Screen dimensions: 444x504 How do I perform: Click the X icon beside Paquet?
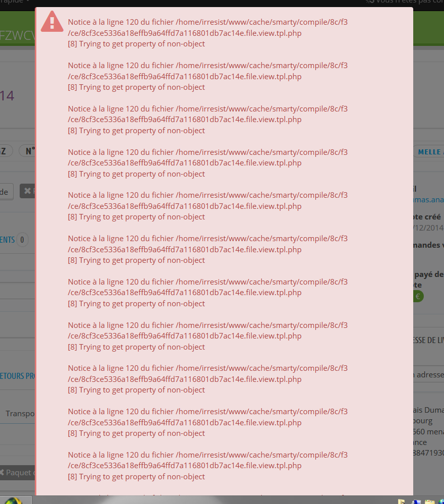[2, 473]
